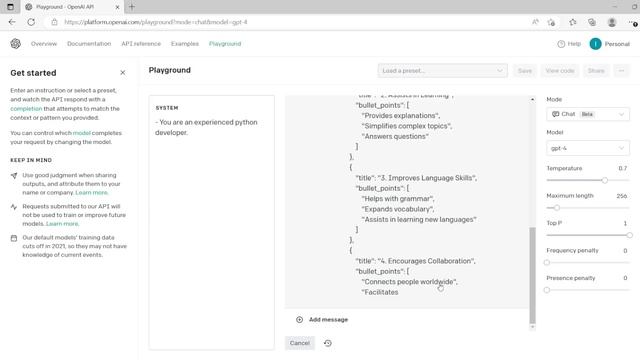The width and height of the screenshot is (640, 360).
Task: Click the calendar icon beside training data note
Action: coord(14,238)
